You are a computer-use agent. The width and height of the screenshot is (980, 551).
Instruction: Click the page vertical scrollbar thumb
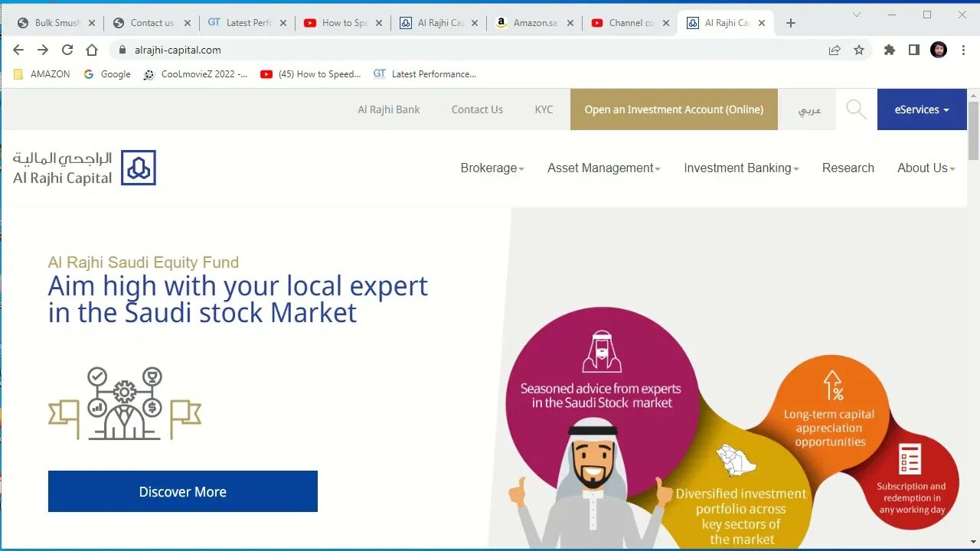coord(973,130)
